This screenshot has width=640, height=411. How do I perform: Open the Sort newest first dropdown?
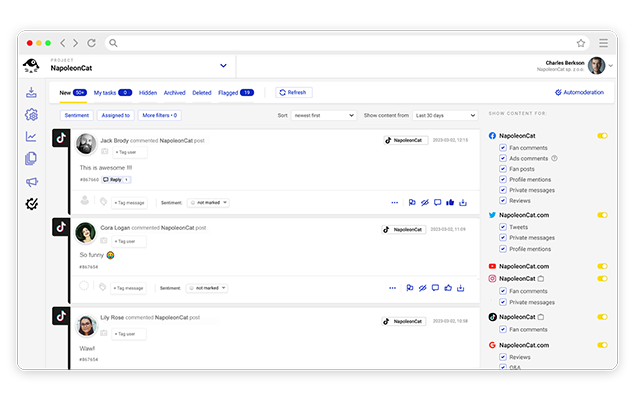(323, 115)
